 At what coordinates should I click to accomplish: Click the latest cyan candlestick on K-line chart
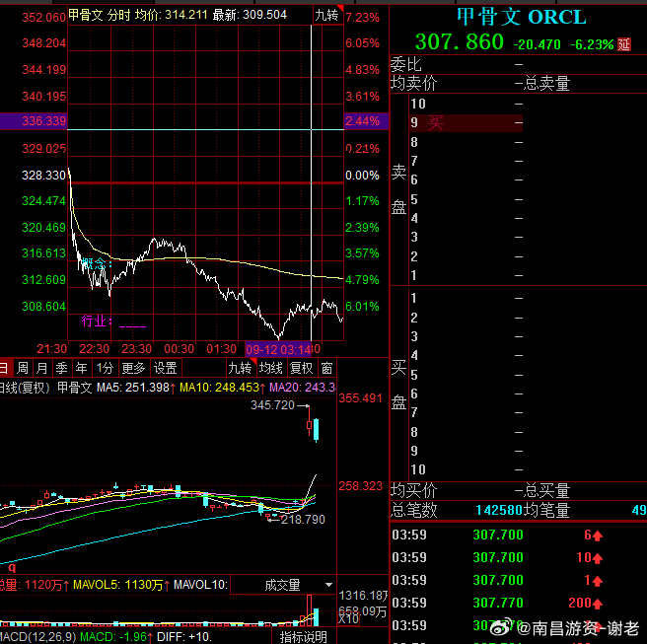tap(316, 429)
